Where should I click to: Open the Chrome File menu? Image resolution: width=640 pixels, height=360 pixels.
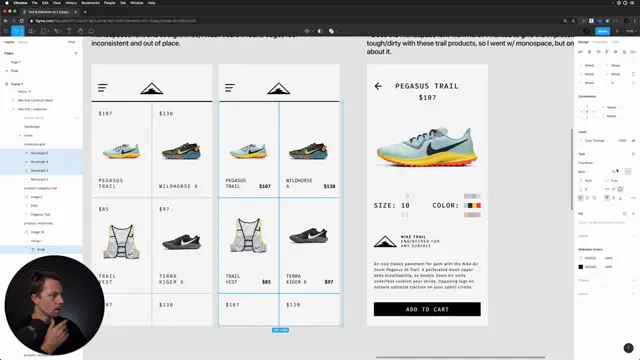(35, 3)
